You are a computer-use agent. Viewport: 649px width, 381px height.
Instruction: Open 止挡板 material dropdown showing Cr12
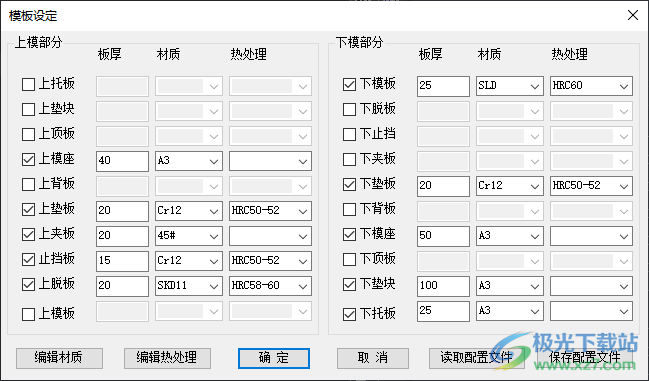tap(189, 261)
